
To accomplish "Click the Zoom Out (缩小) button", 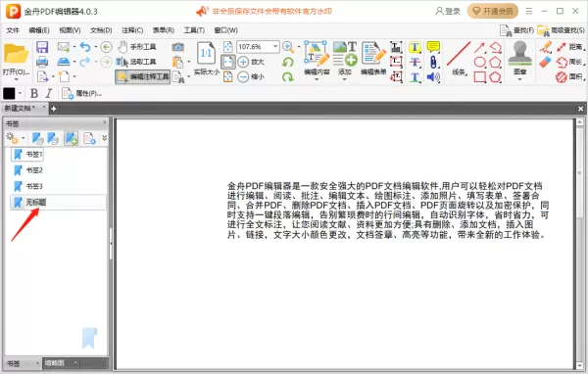I will point(251,76).
